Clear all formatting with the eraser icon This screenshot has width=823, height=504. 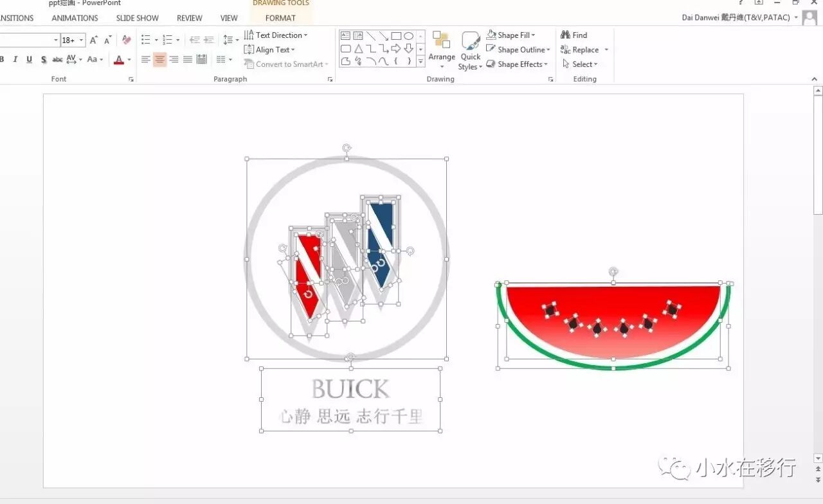point(126,40)
